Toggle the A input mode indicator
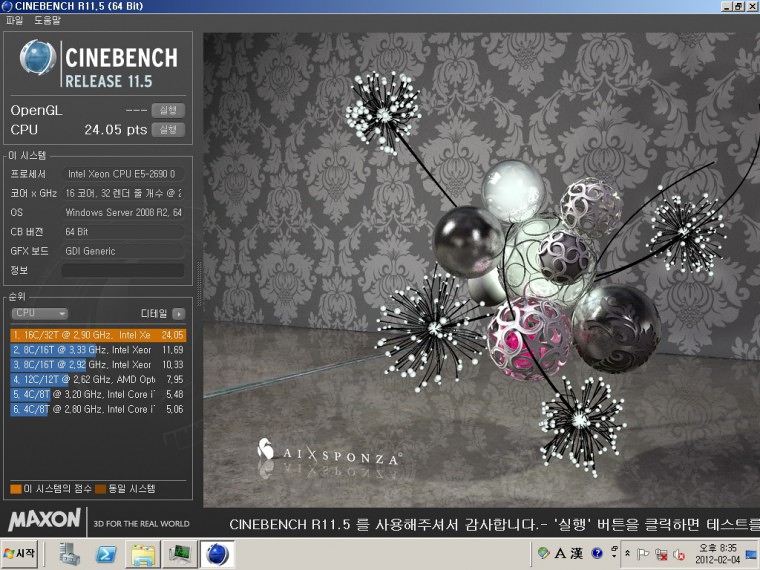Image resolution: width=760 pixels, height=570 pixels. (x=560, y=553)
